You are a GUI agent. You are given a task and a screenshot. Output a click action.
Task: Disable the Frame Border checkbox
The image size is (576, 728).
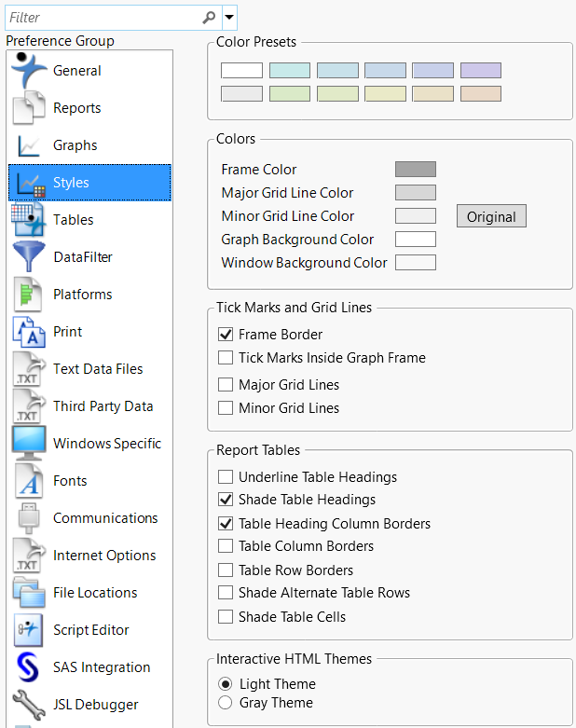tap(225, 335)
